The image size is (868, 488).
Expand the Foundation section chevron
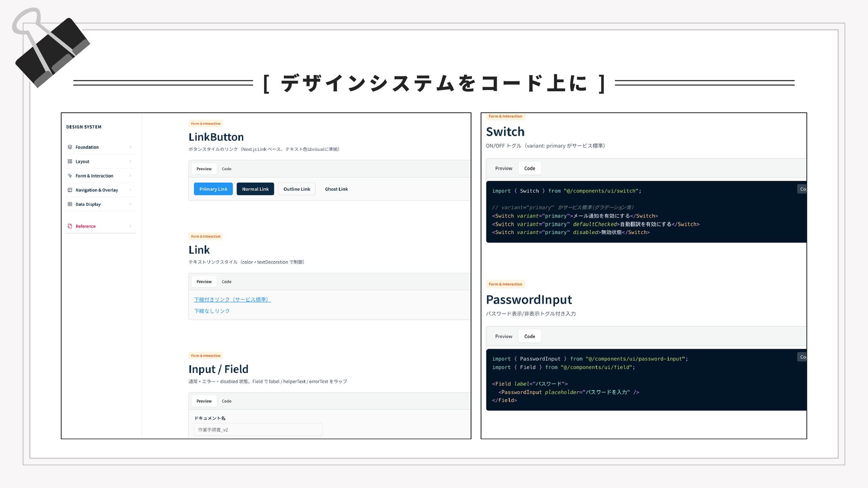click(130, 147)
